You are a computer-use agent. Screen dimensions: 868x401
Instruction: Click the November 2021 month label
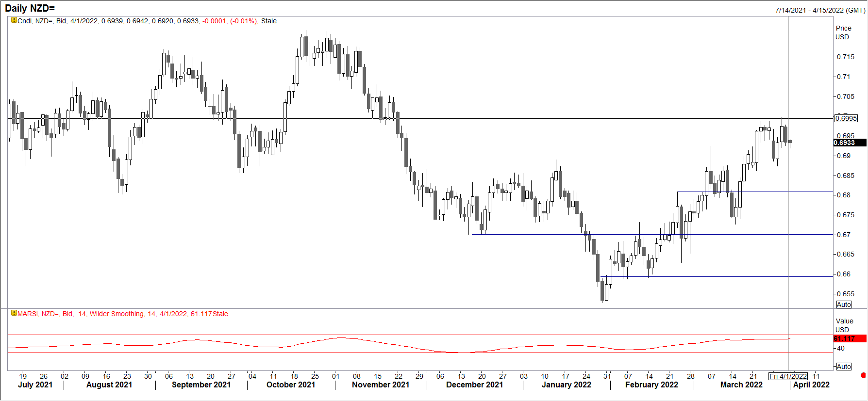click(381, 385)
